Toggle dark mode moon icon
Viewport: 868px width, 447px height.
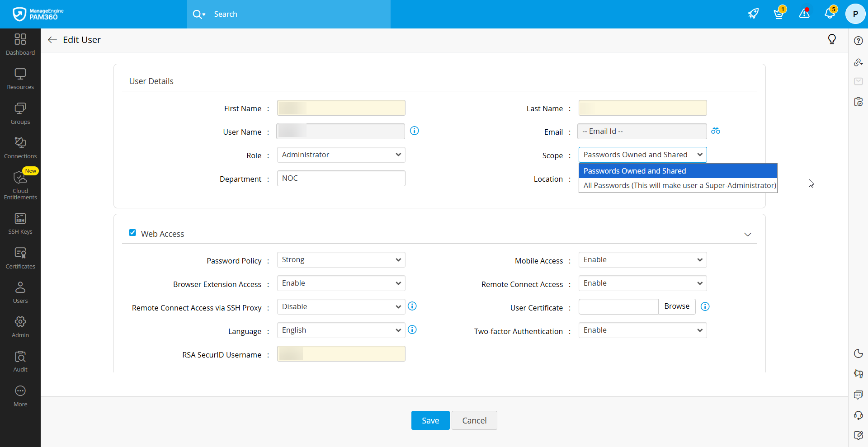tap(858, 353)
